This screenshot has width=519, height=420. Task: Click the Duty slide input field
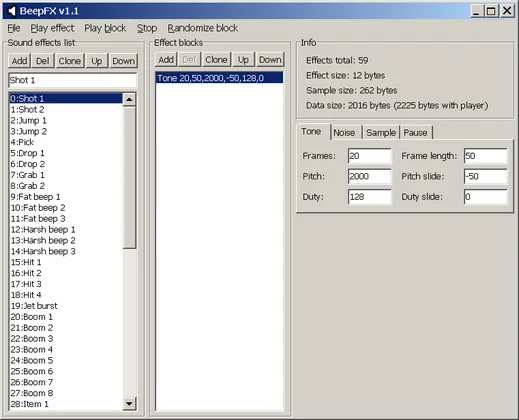(486, 197)
